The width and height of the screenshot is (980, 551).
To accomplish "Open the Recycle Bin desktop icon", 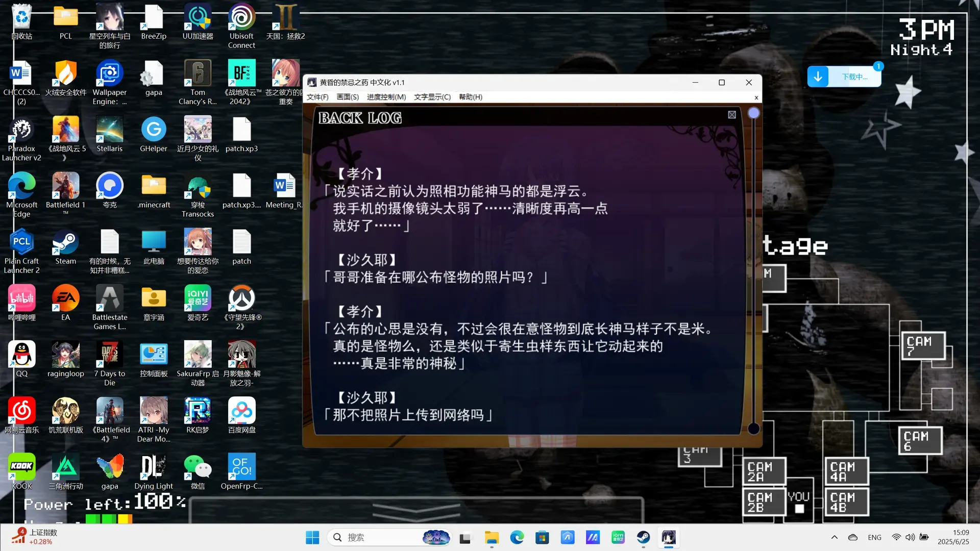I will pyautogui.click(x=21, y=22).
